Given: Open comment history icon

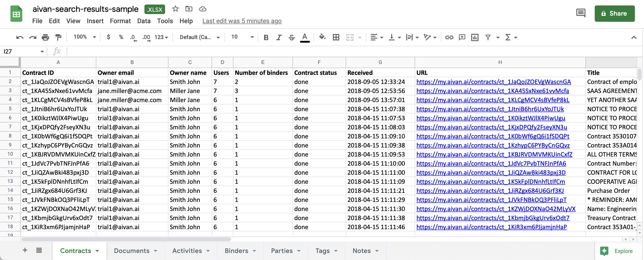Looking at the screenshot, I should point(580,13).
